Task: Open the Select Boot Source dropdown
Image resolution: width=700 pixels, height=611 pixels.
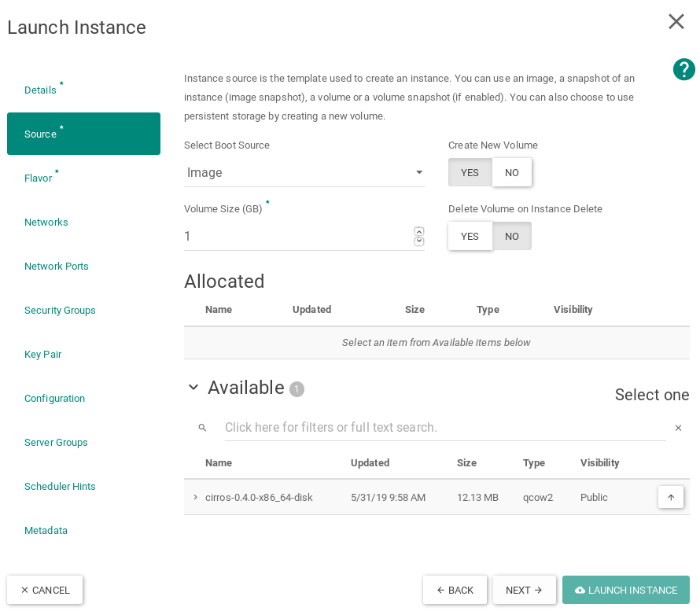Action: (304, 172)
